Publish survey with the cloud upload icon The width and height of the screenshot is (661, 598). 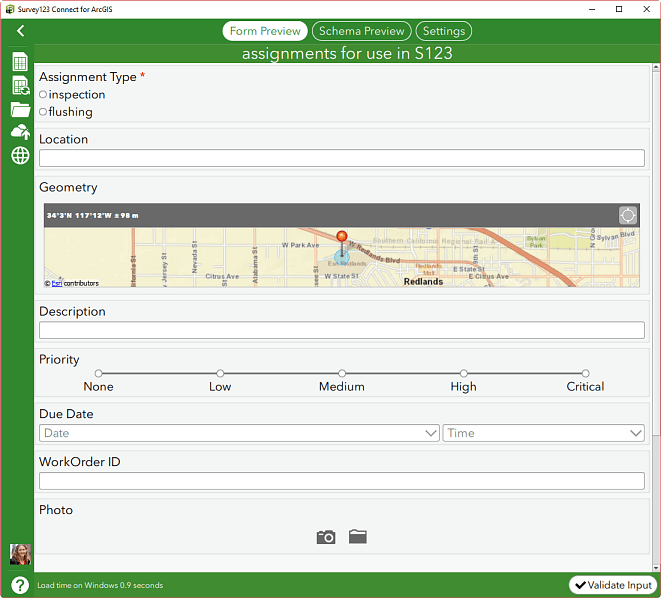[x=20, y=132]
